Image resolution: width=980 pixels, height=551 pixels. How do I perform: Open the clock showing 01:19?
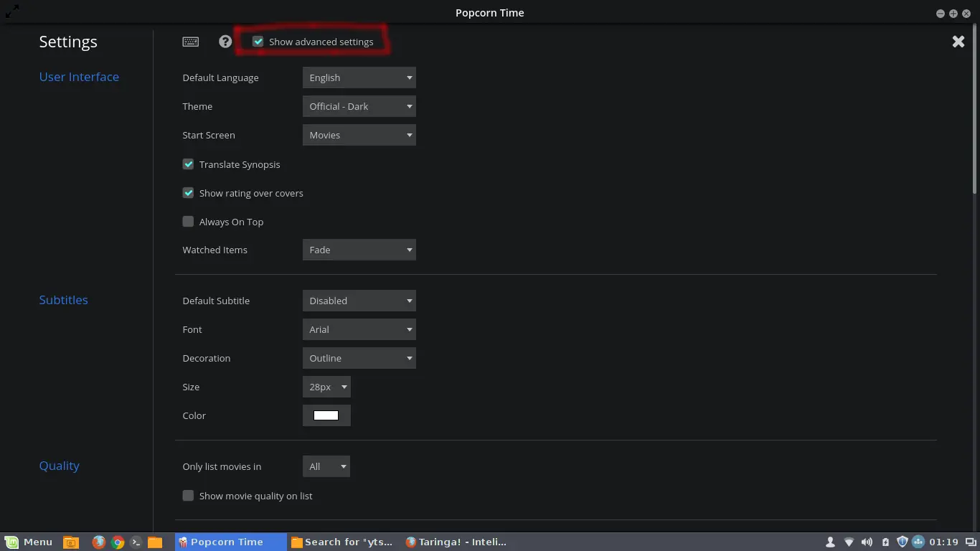[x=943, y=542]
